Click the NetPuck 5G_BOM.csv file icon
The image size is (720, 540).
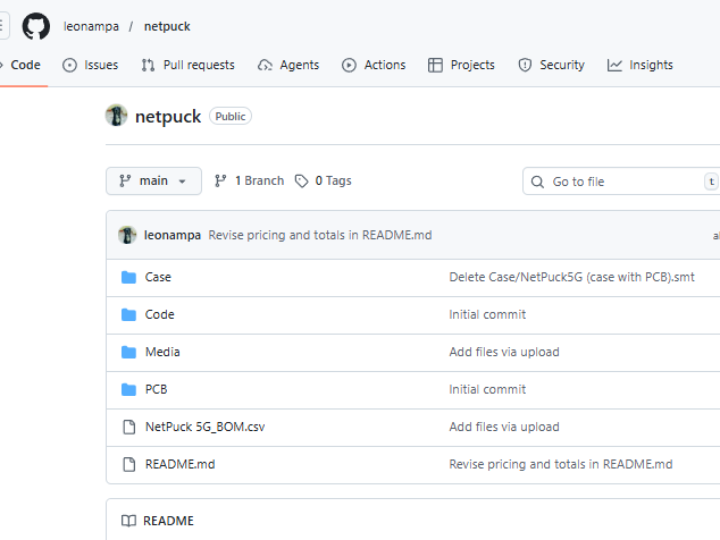click(x=128, y=427)
